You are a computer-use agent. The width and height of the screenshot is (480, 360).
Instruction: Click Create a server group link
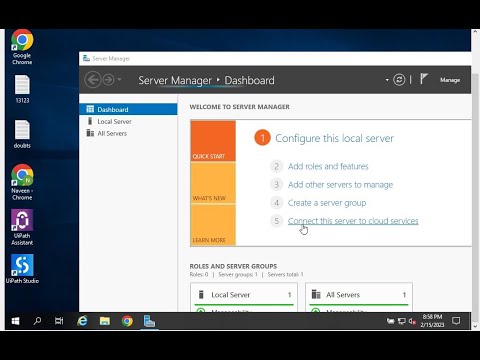tap(327, 203)
